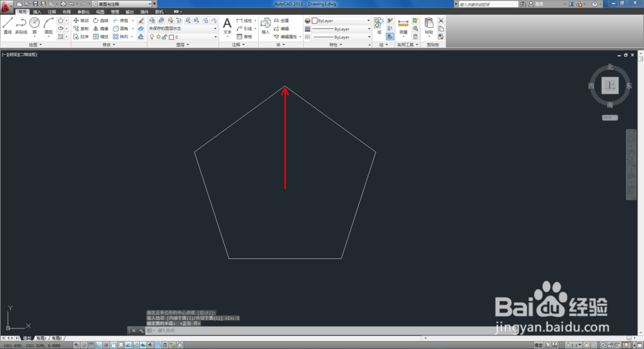Activate the Copy (复制) command

pyautogui.click(x=81, y=29)
